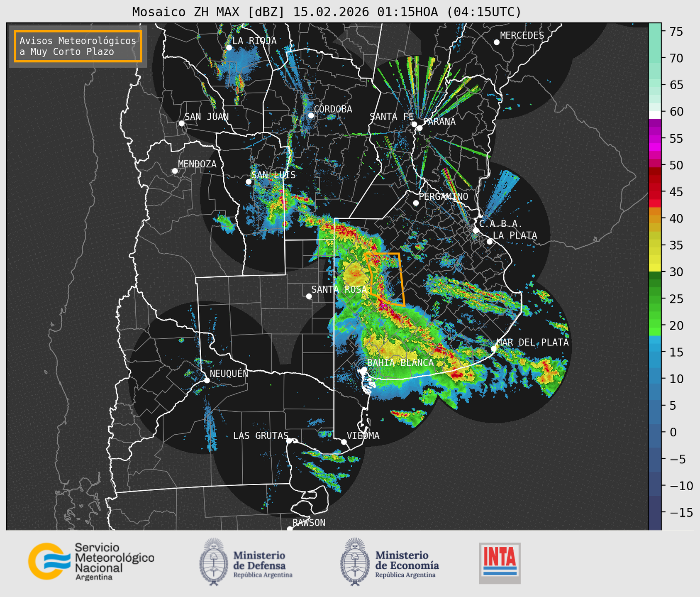
Task: Click the Servicio Meteorológico Nacional logo
Action: [x=91, y=561]
